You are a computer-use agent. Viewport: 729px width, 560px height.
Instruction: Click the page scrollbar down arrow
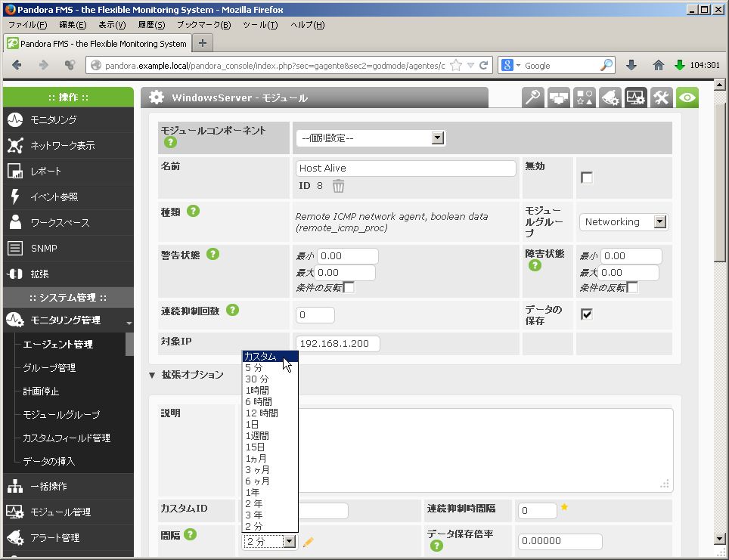click(x=719, y=539)
